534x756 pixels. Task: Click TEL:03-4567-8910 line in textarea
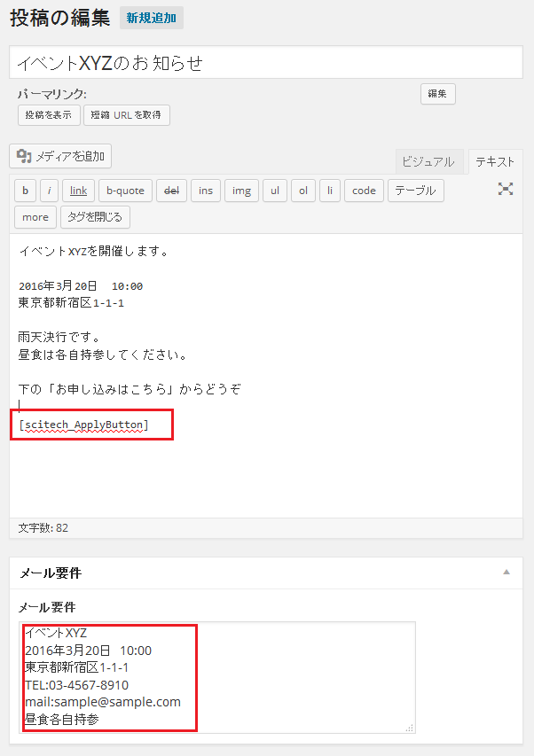pos(76,685)
